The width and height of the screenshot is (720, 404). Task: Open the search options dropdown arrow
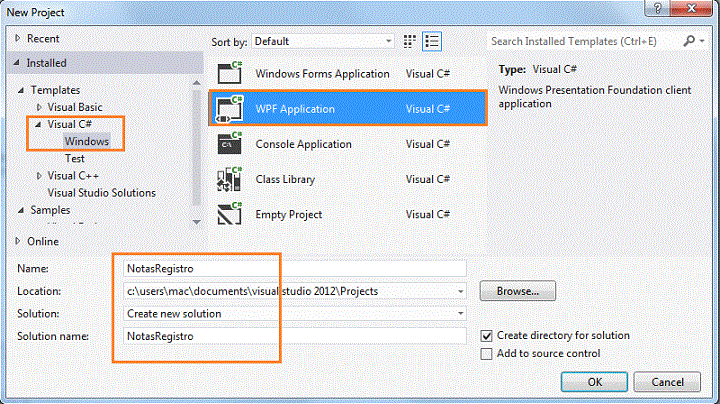[702, 41]
